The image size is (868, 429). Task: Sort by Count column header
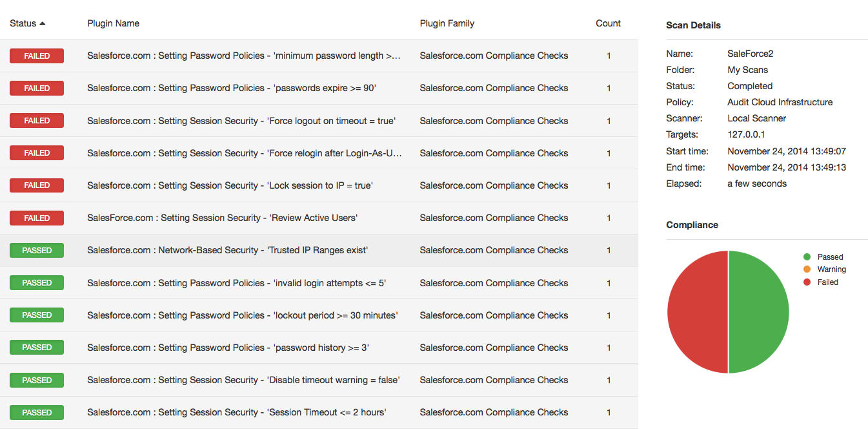[x=608, y=23]
